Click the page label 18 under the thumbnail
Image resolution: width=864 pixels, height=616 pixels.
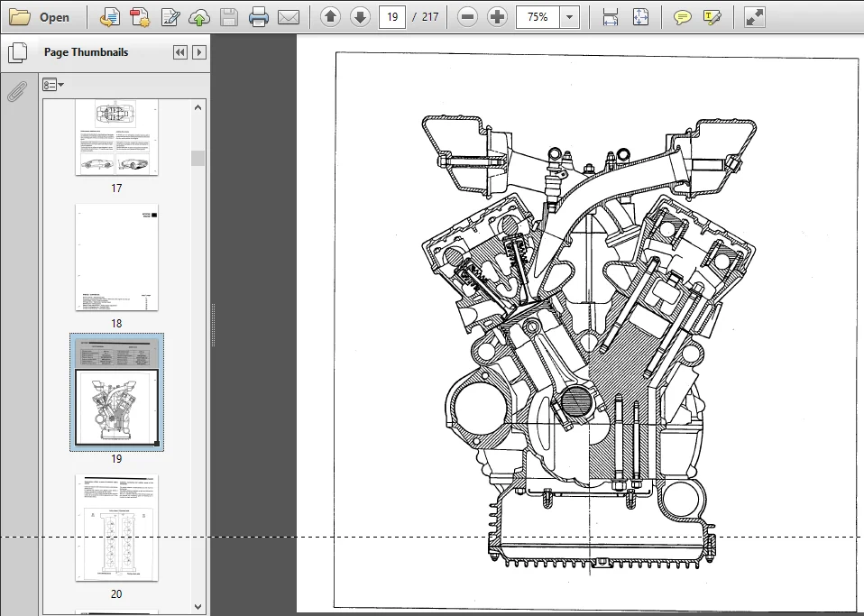[116, 324]
